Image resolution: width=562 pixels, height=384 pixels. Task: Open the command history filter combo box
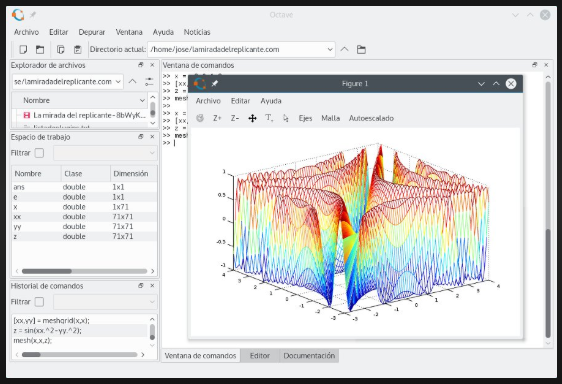pyautogui.click(x=105, y=302)
